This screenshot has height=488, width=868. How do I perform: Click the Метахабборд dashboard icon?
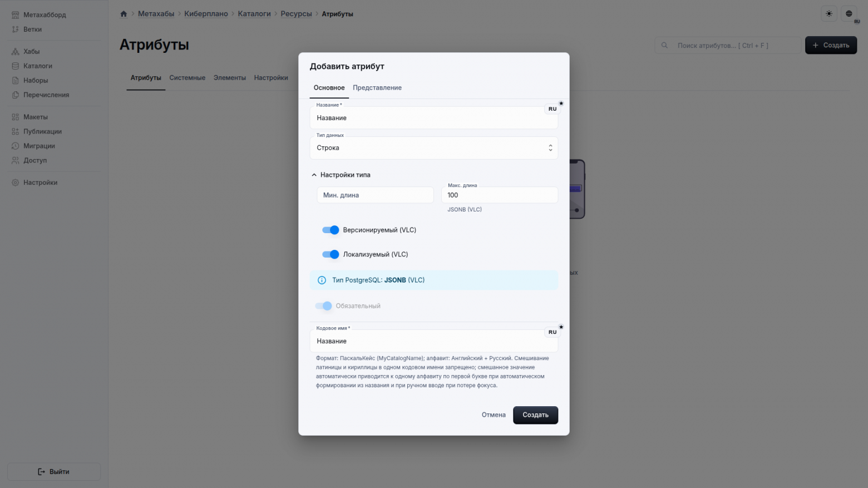pyautogui.click(x=16, y=15)
